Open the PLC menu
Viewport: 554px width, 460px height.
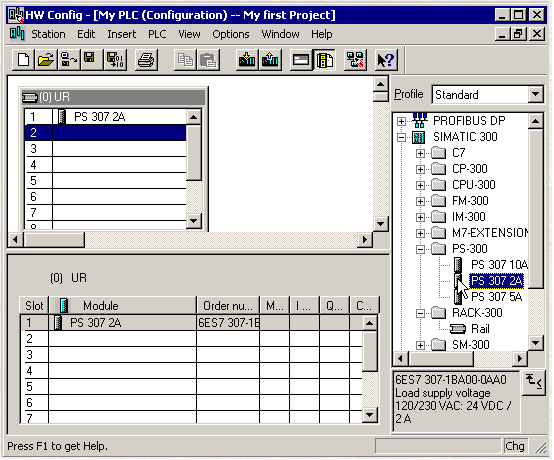pyautogui.click(x=157, y=34)
